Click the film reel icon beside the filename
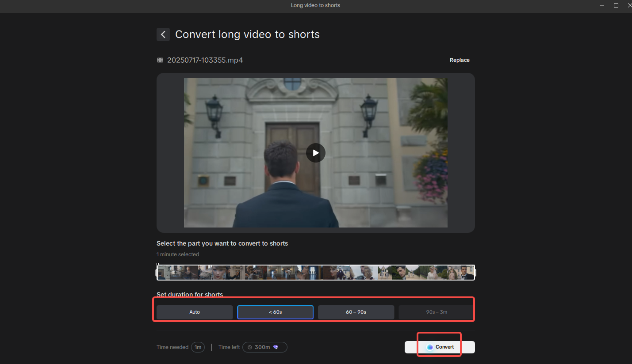This screenshot has width=632, height=364. pos(160,60)
